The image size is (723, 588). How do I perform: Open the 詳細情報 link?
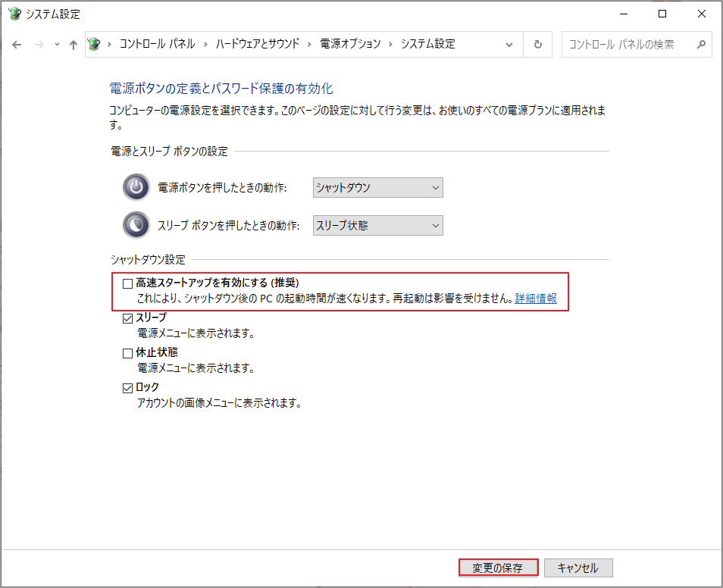pyautogui.click(x=536, y=299)
